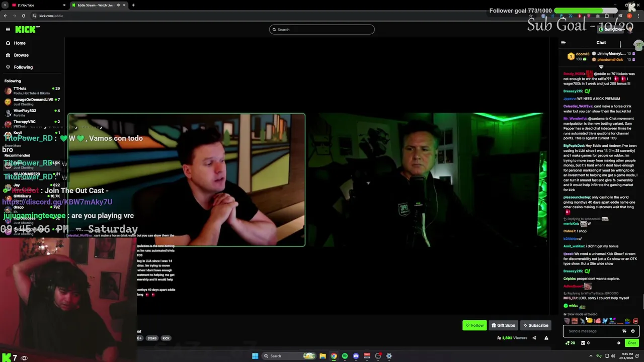The height and width of the screenshot is (362, 644).
Task: Open the volume control in tray
Action: 613,356
